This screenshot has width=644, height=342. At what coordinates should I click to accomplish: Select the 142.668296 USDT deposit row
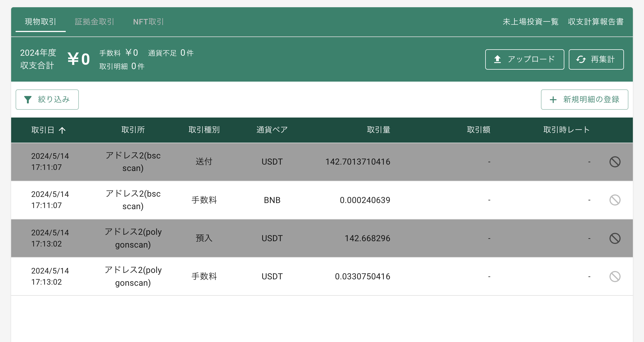[322, 238]
